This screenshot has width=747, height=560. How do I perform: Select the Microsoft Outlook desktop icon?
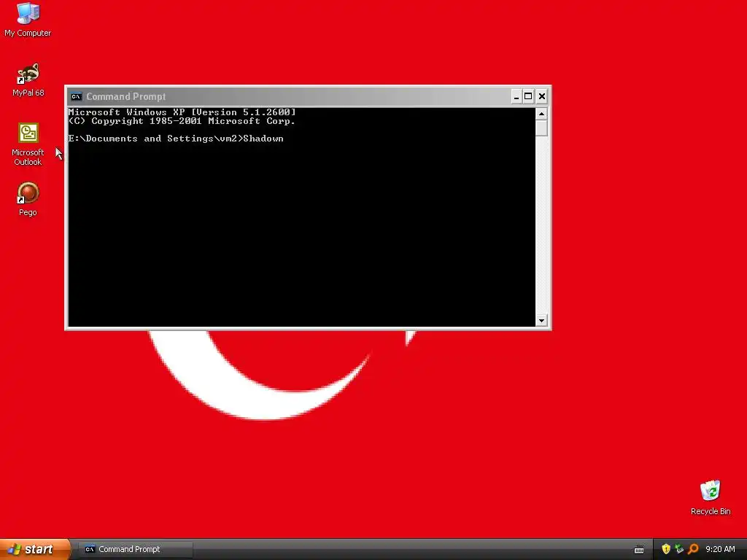click(28, 144)
